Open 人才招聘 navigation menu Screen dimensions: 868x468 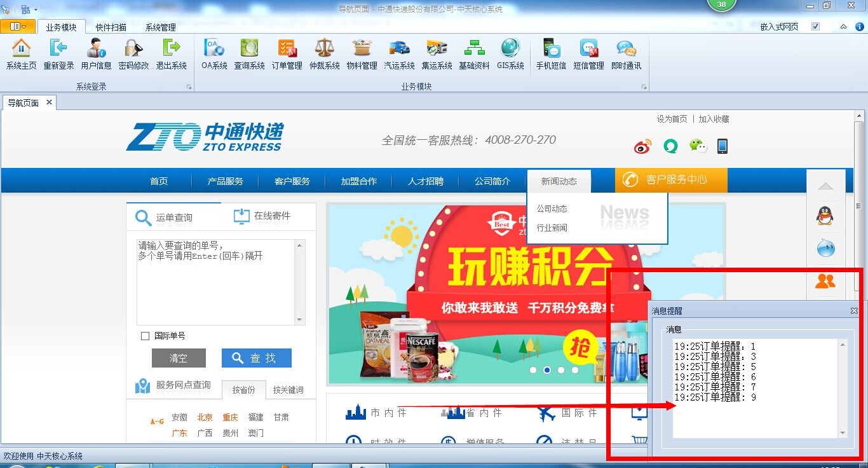(425, 181)
